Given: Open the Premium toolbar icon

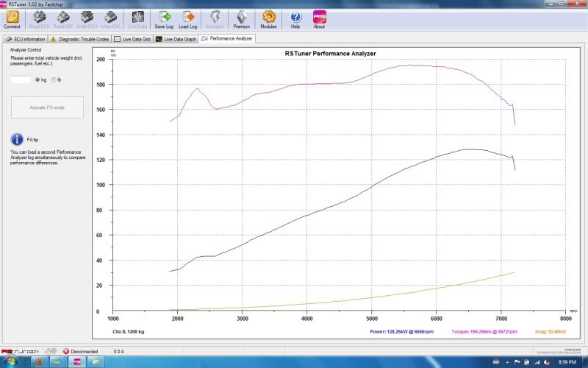Looking at the screenshot, I should pyautogui.click(x=241, y=18).
